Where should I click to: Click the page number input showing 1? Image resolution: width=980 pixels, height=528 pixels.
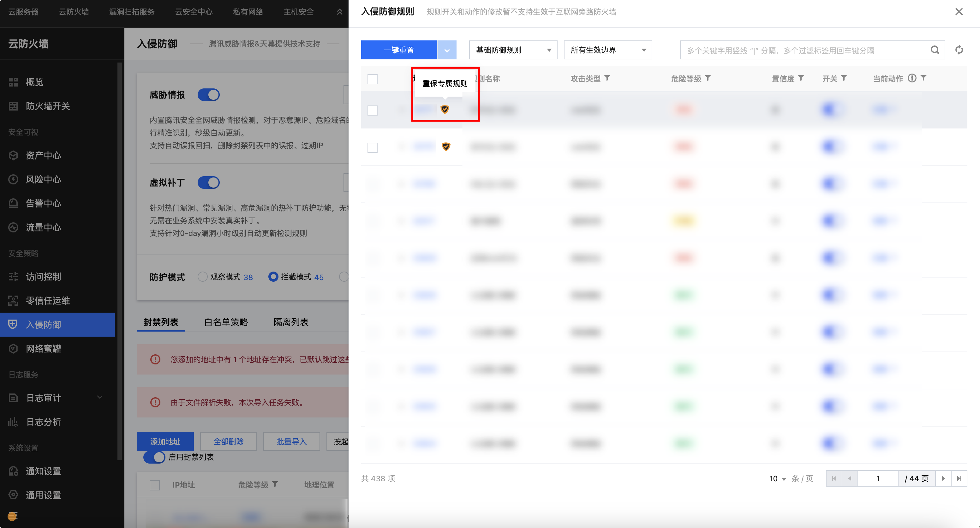(878, 478)
